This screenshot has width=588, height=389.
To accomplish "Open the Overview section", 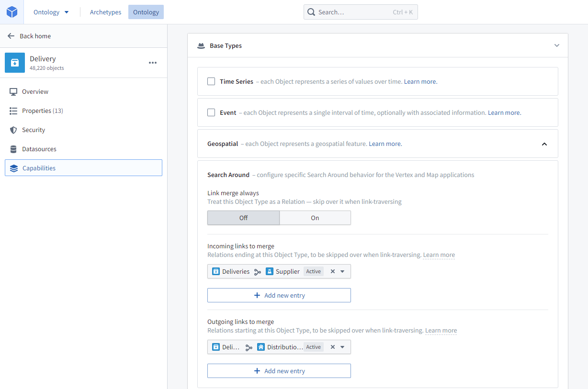I will pos(83,91).
